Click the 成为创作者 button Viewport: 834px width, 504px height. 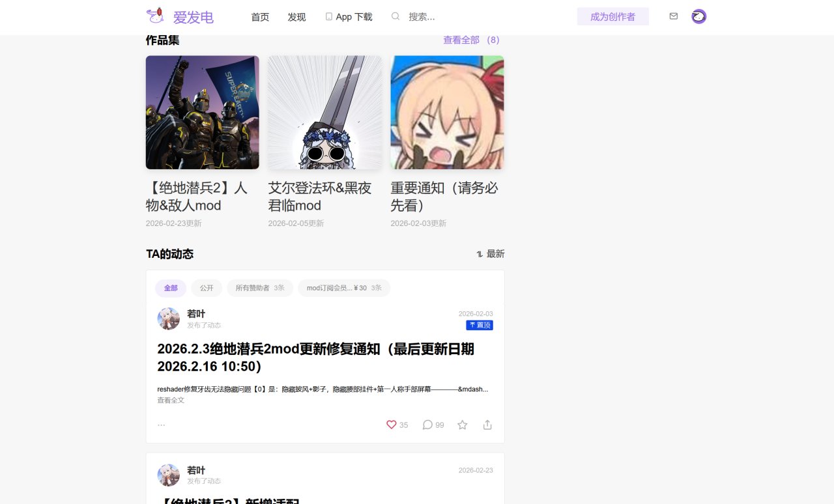(613, 16)
